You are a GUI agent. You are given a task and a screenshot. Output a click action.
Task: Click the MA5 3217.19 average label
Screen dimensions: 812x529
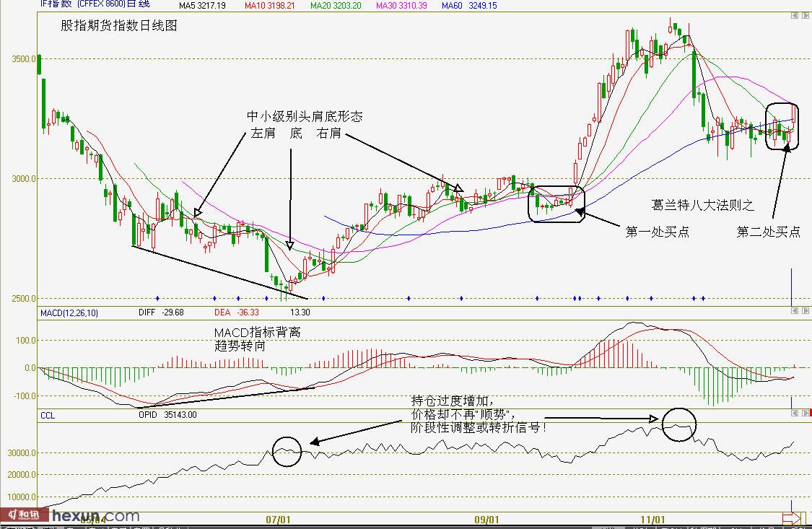pos(203,5)
